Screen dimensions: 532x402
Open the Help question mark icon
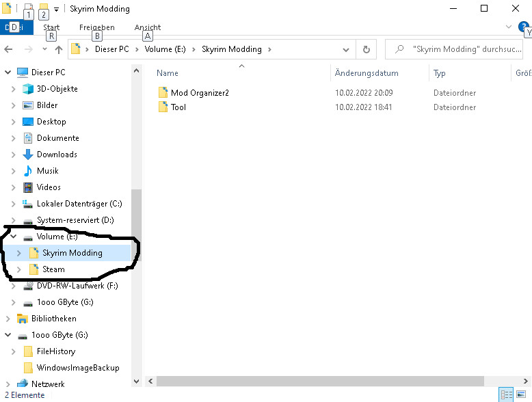[524, 27]
